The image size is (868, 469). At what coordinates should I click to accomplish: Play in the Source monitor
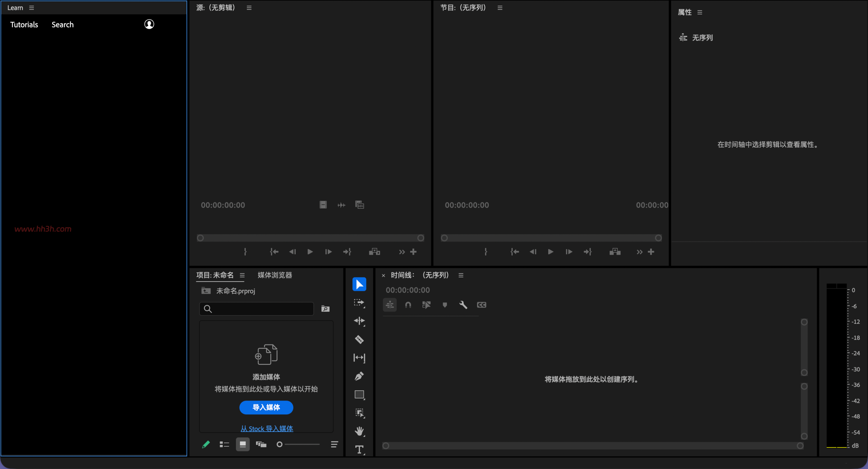click(310, 252)
